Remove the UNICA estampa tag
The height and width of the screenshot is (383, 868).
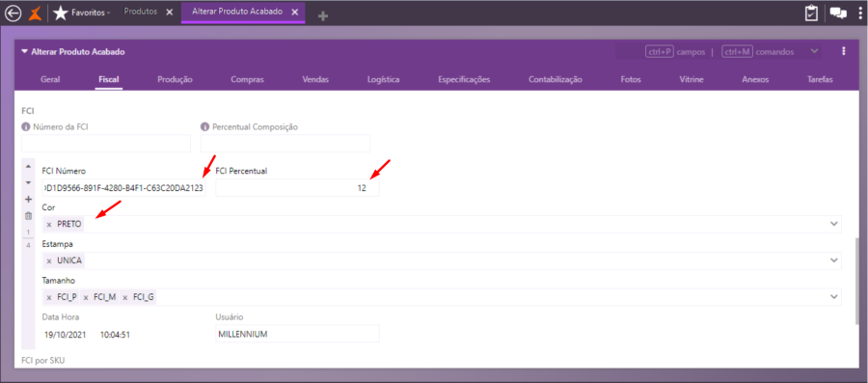(49, 260)
